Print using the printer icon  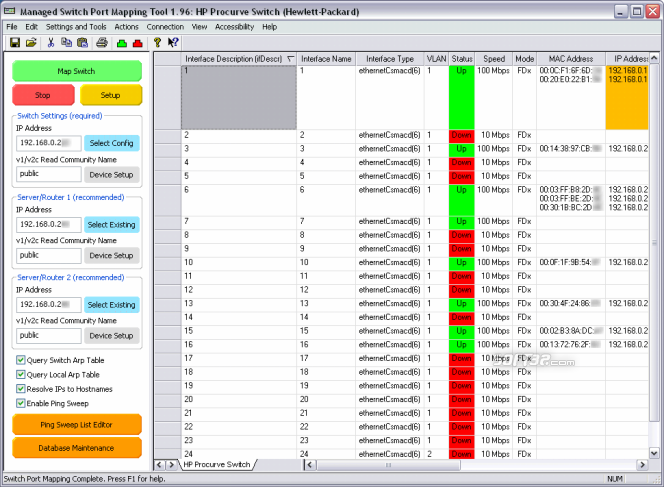click(102, 42)
